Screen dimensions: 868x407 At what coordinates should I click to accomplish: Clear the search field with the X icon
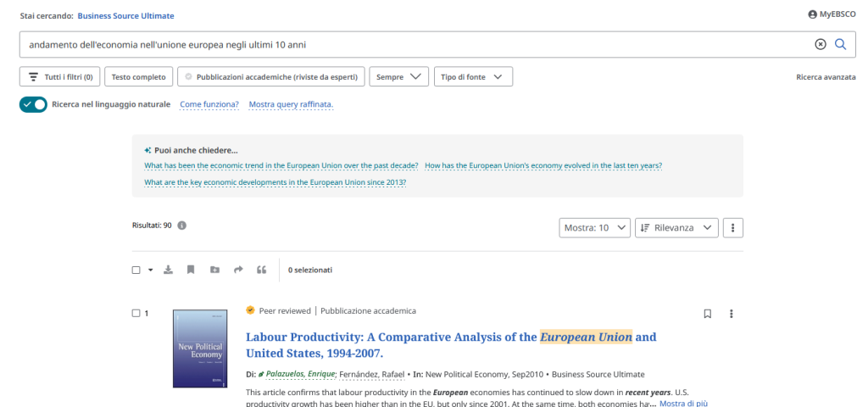coord(820,44)
